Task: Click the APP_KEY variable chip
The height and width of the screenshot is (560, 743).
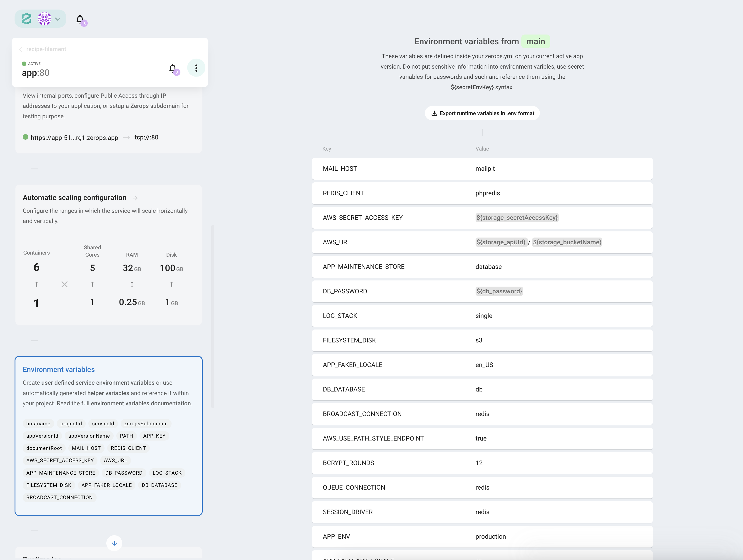Action: (x=154, y=436)
